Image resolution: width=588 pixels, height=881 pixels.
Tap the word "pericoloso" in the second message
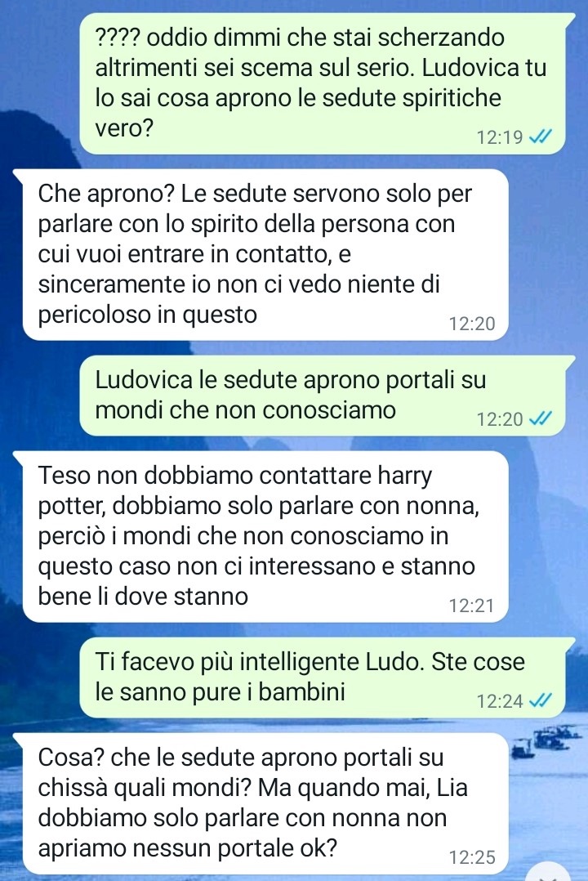tap(95, 314)
